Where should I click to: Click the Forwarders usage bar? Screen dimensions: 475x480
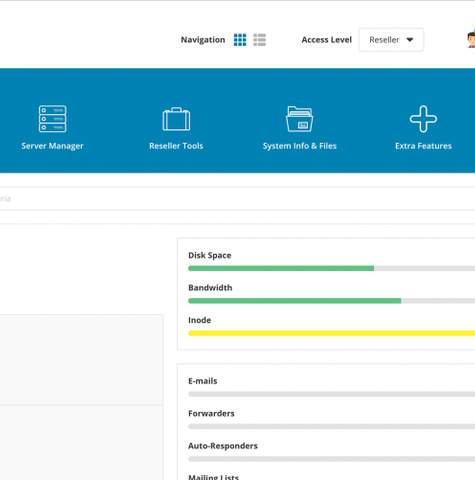[332, 426]
